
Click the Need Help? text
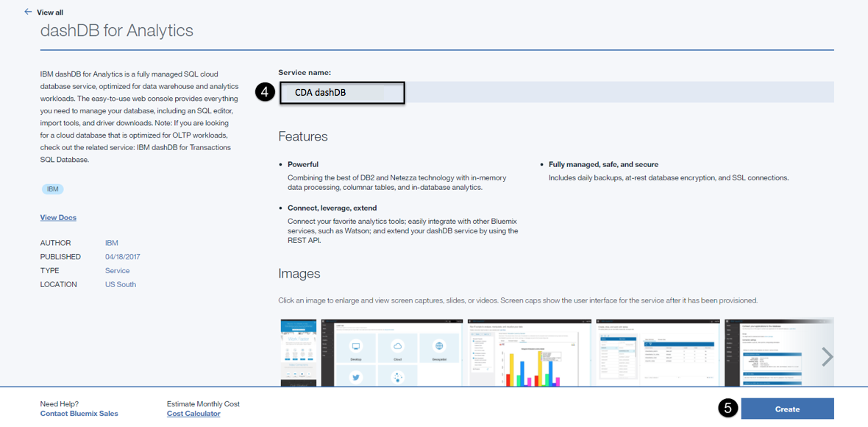[x=60, y=403]
